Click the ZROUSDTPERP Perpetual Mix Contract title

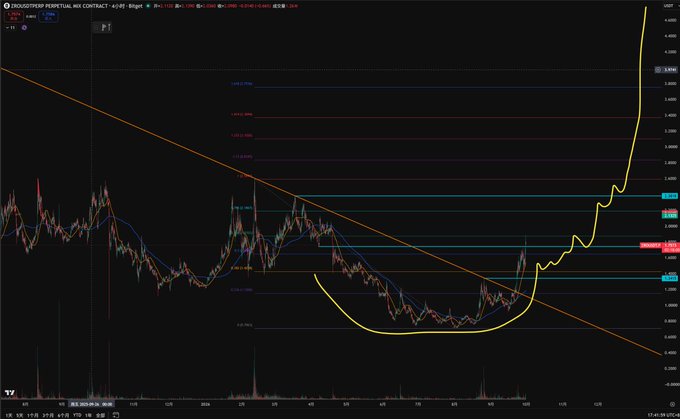59,6
